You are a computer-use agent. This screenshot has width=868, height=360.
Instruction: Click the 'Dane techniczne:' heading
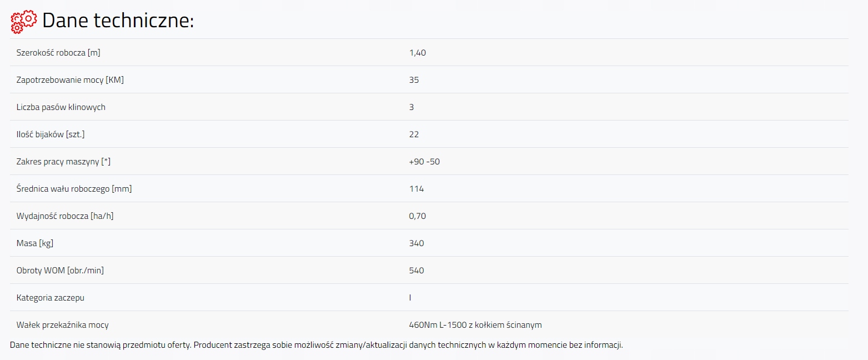click(x=118, y=21)
